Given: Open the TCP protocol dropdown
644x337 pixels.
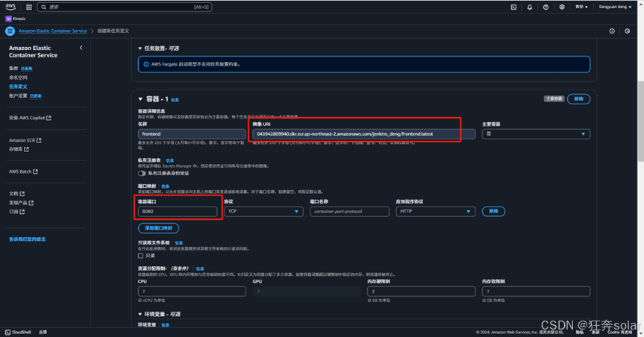Looking at the screenshot, I should coord(263,212).
